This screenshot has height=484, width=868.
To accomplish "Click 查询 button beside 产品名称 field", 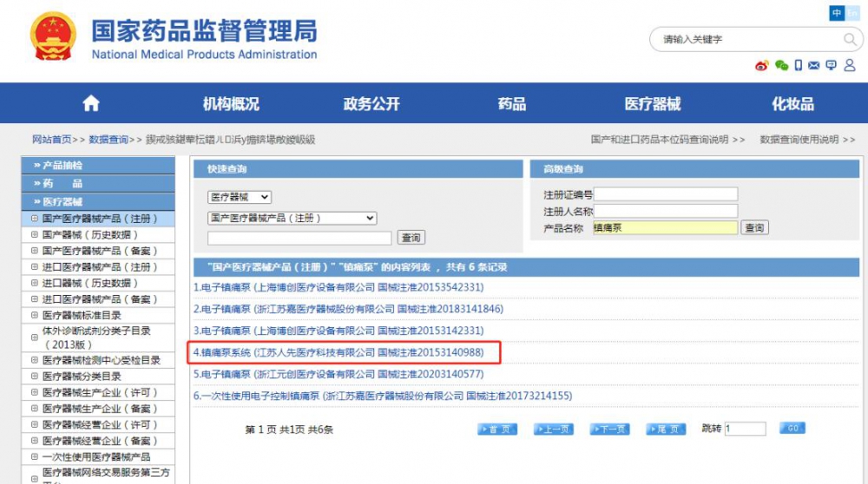I will tap(754, 228).
